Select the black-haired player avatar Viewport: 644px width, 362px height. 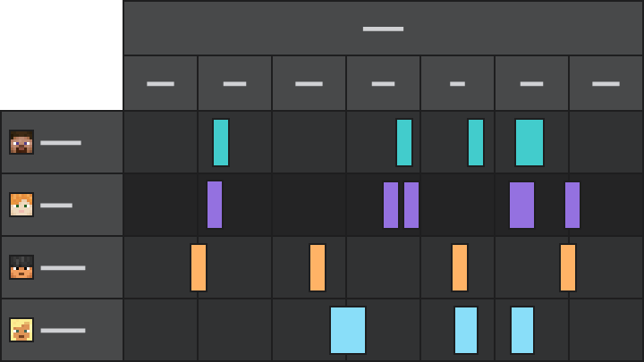click(x=21, y=267)
